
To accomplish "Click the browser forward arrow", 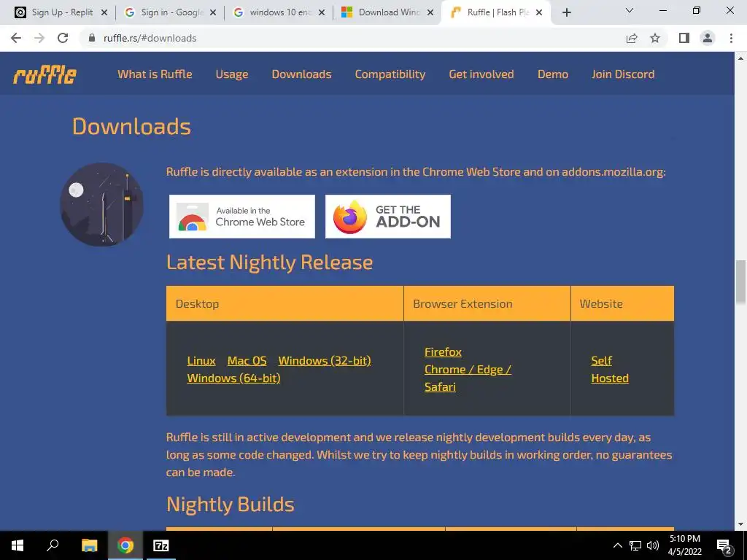I will (x=39, y=38).
